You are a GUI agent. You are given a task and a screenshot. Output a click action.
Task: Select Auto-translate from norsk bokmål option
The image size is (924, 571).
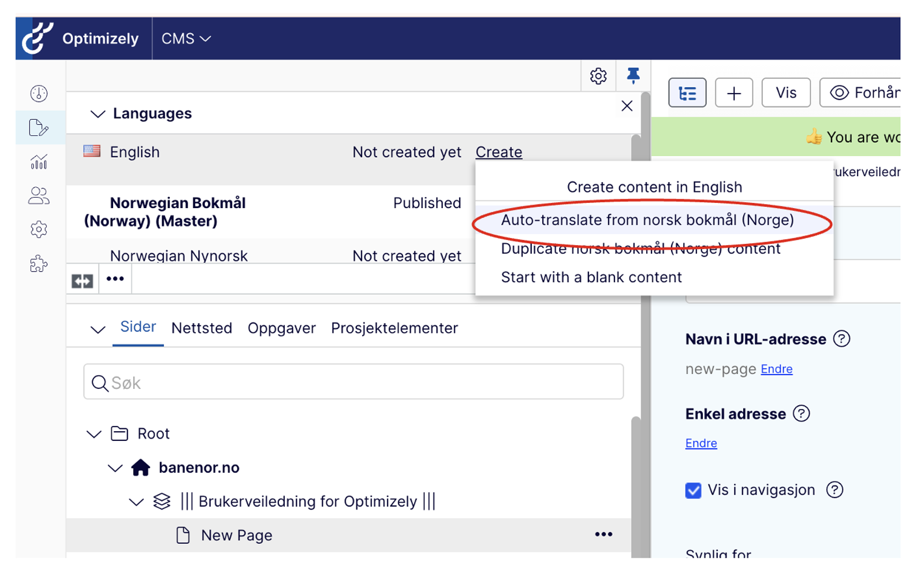point(647,220)
